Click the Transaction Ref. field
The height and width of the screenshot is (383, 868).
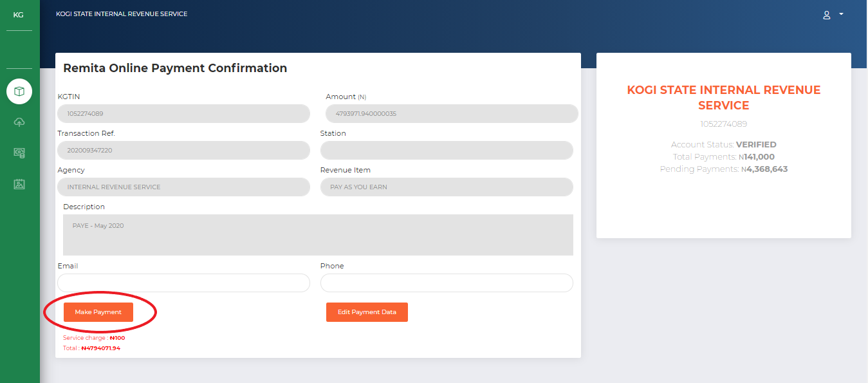(183, 151)
